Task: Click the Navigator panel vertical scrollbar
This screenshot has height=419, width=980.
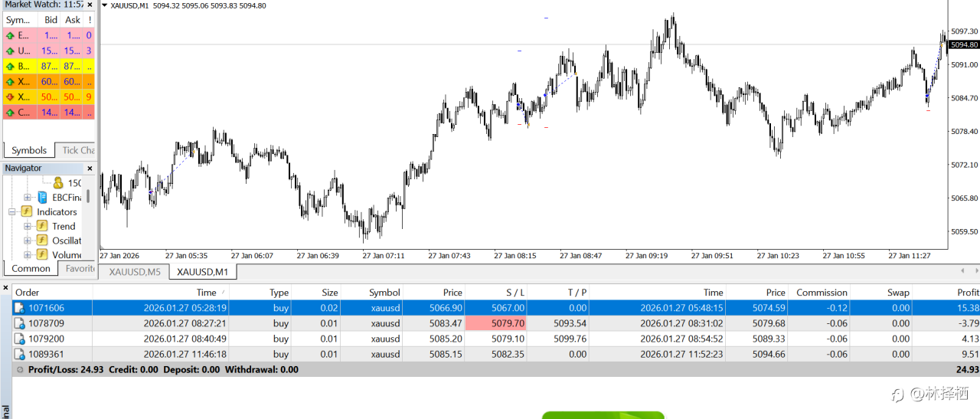Action: click(88, 196)
